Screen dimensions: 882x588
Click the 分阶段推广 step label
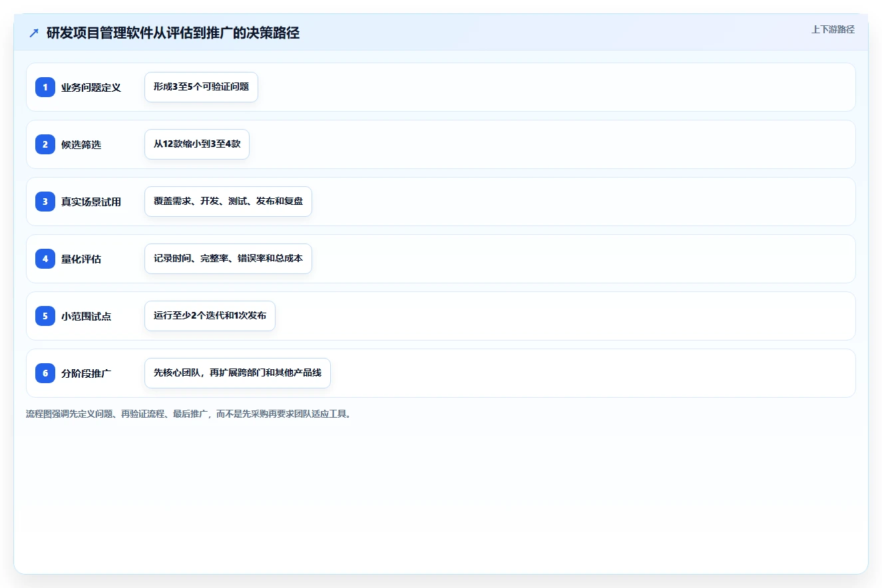pos(87,373)
